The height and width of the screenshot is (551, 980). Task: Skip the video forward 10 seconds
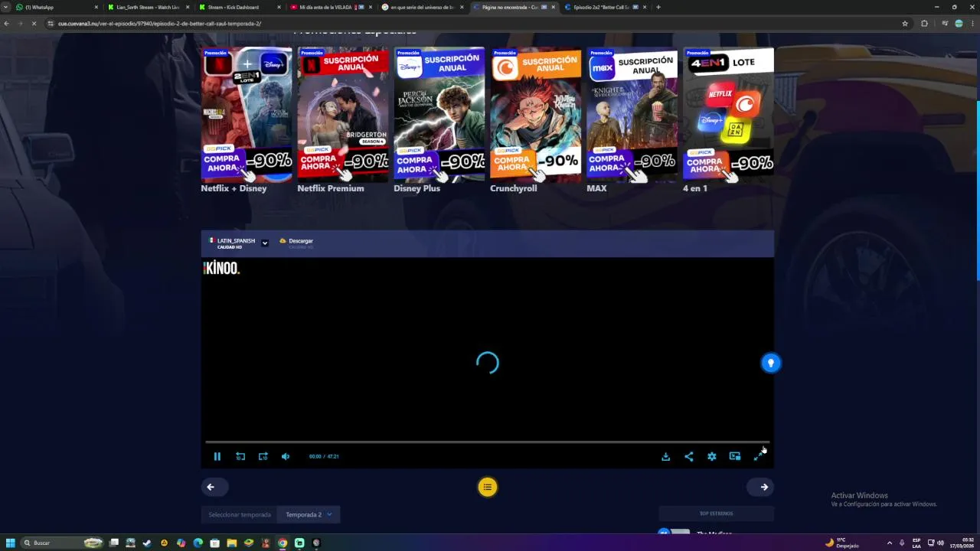pos(263,456)
